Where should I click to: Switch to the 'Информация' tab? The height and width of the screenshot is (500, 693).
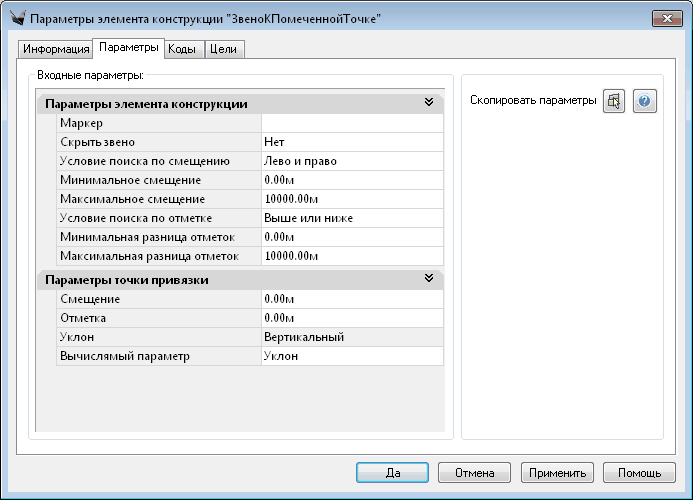click(x=56, y=49)
